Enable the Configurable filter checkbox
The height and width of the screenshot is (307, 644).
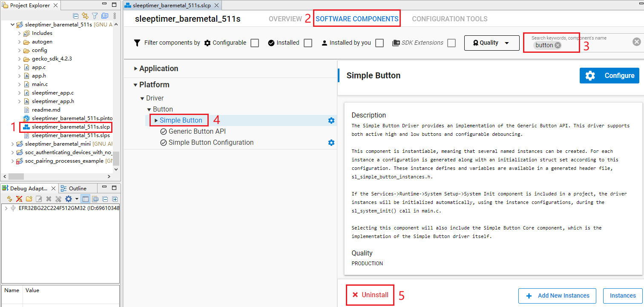(255, 43)
